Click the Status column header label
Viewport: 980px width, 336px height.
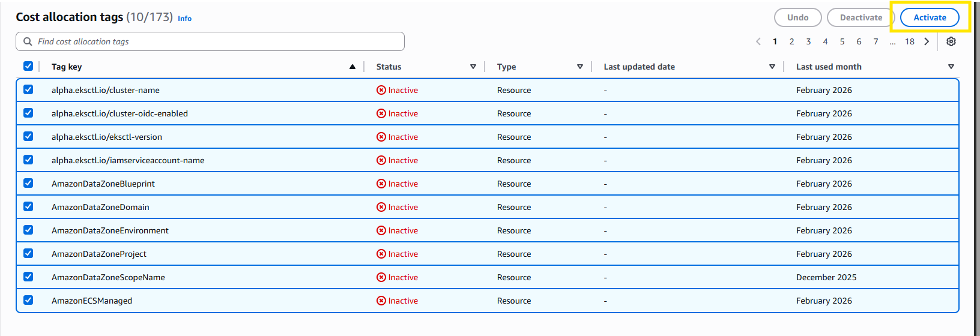click(389, 67)
